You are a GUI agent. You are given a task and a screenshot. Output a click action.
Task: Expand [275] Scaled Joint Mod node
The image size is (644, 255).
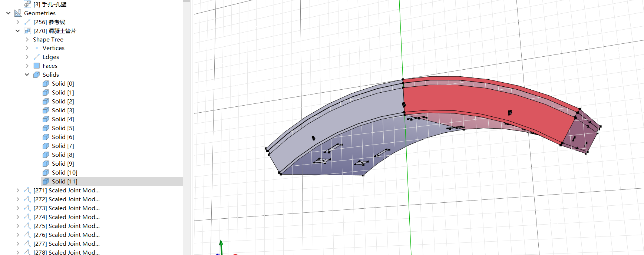(18, 226)
